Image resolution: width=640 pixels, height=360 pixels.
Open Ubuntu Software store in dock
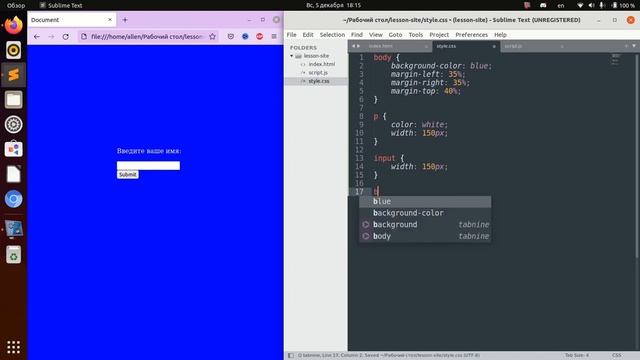click(13, 149)
